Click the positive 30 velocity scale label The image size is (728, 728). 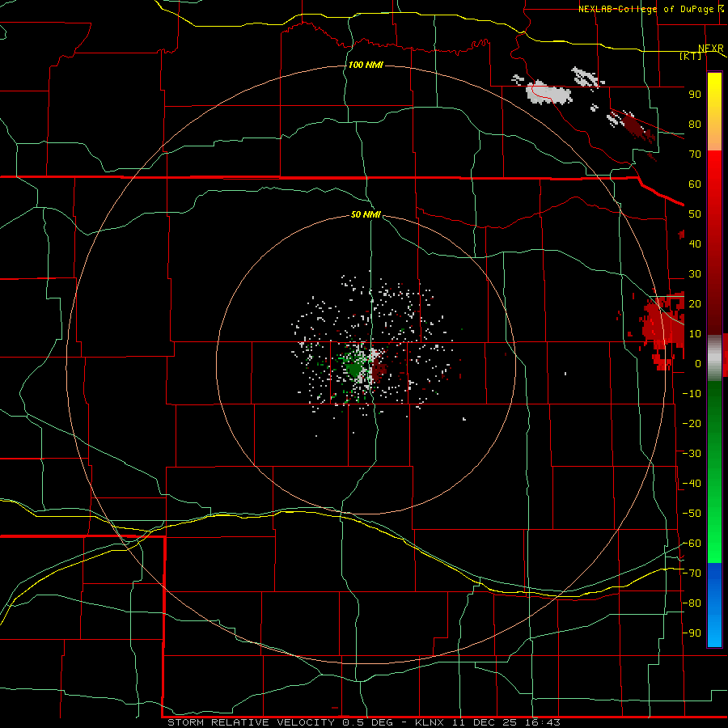pyautogui.click(x=695, y=274)
